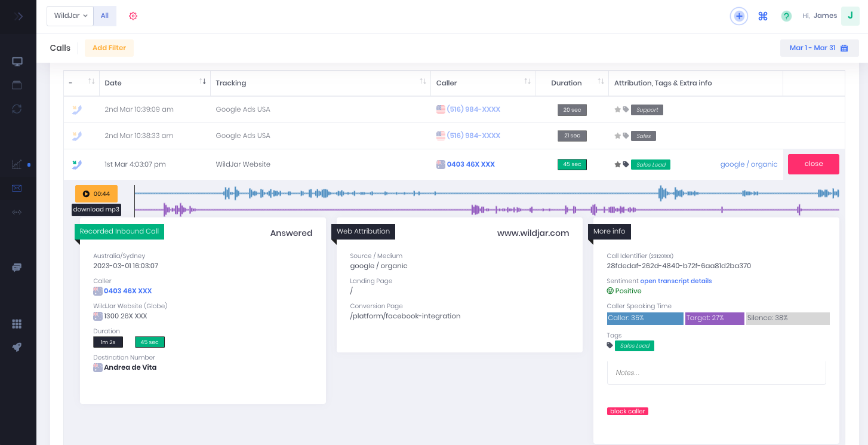This screenshot has height=445, width=868.
Task: Open the envelope messages icon in sidebar
Action: pyautogui.click(x=17, y=188)
